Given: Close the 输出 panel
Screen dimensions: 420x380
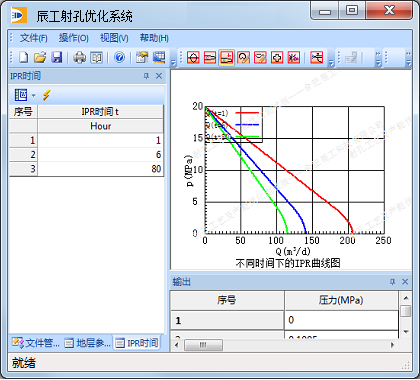Looking at the screenshot, I should pyautogui.click(x=405, y=282).
